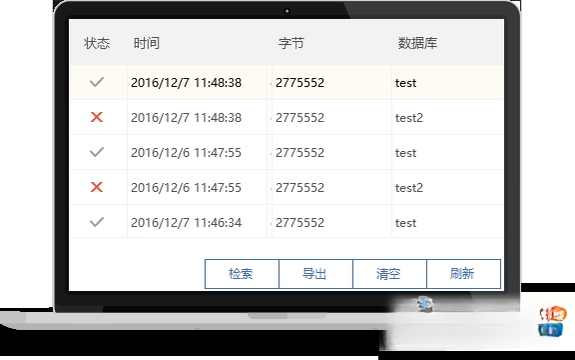Click the 检索 search button
575x360 pixels.
pos(242,274)
